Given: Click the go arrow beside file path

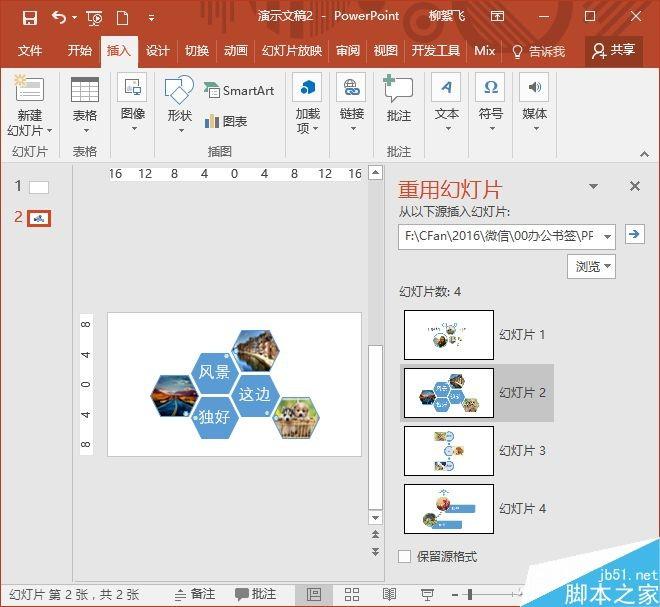Looking at the screenshot, I should click(634, 234).
